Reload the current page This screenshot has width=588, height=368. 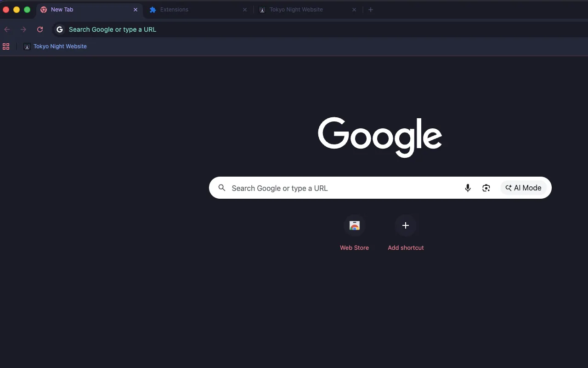[40, 29]
